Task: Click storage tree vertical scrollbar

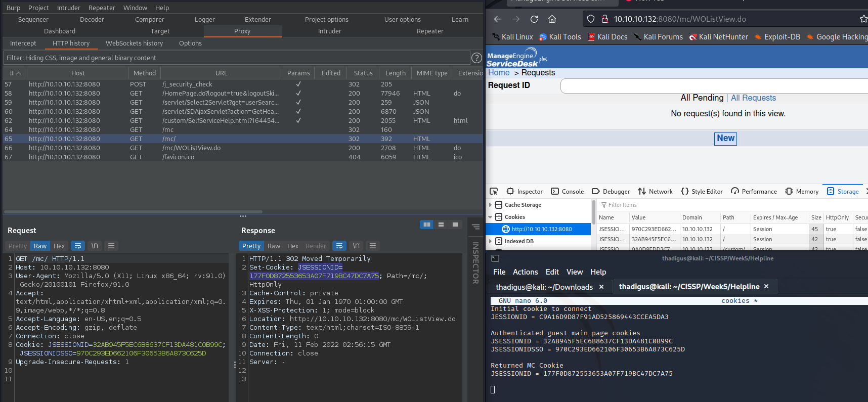Action: [x=593, y=212]
